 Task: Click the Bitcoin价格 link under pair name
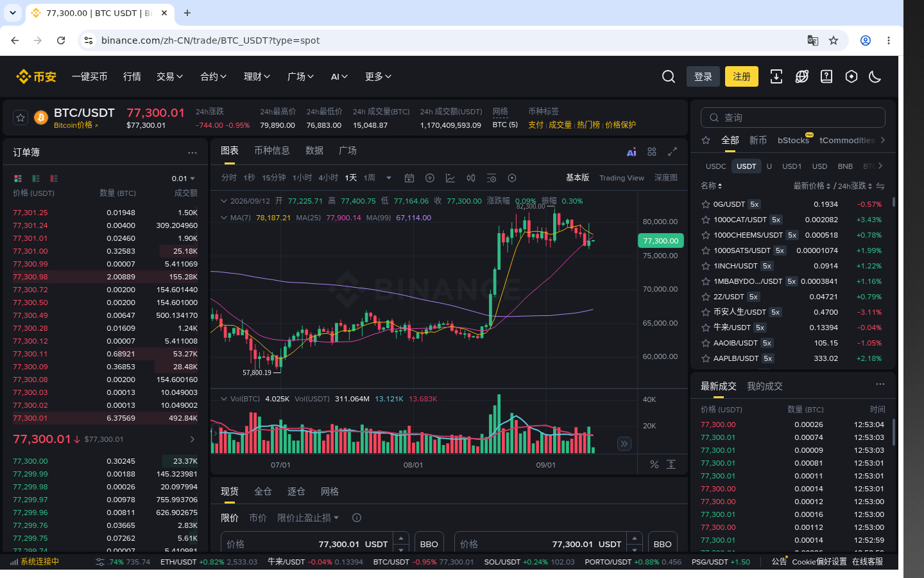point(76,125)
